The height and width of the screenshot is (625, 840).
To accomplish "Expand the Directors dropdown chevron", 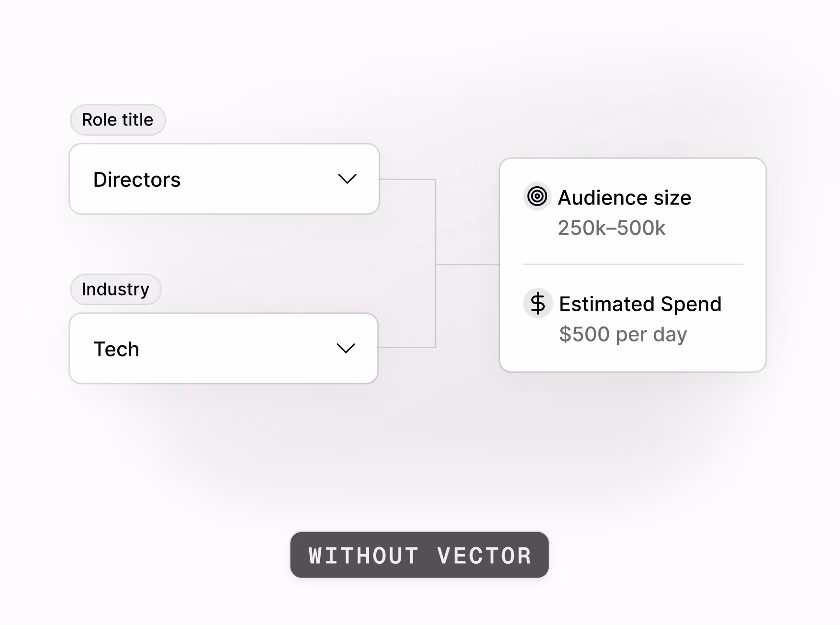I will coord(347,179).
